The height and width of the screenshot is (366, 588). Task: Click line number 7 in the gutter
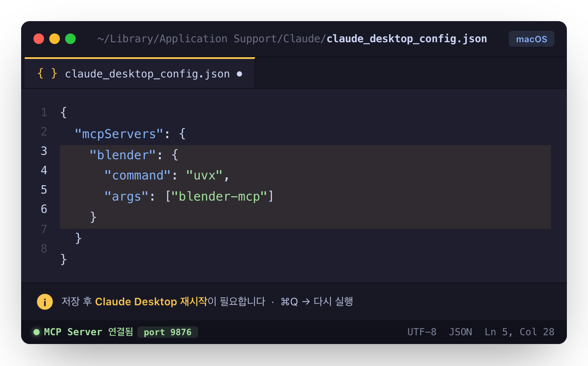point(44,229)
